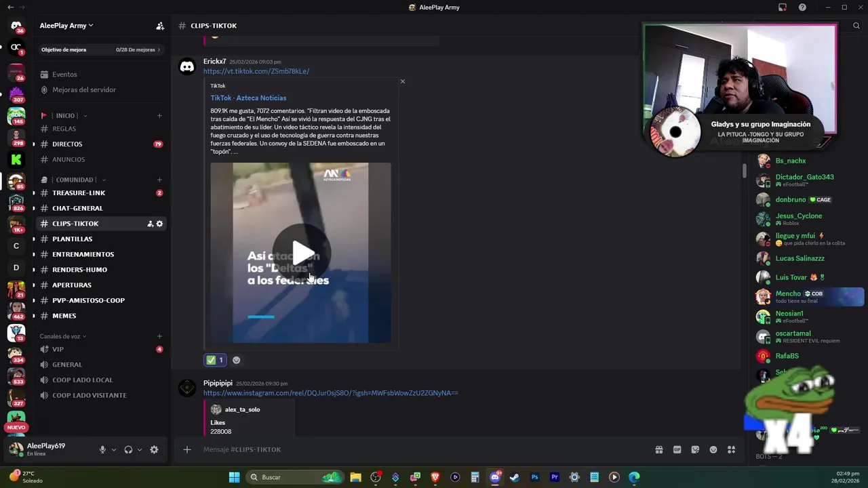Open Microsoft Edge from the taskbar
Viewport: 868px width, 488px height.
click(x=634, y=477)
